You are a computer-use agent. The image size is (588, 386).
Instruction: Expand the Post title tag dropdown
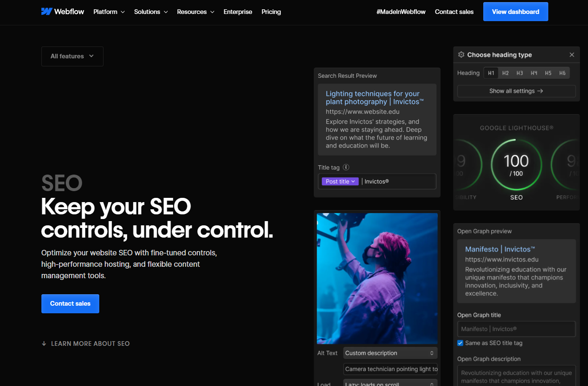pyautogui.click(x=340, y=181)
